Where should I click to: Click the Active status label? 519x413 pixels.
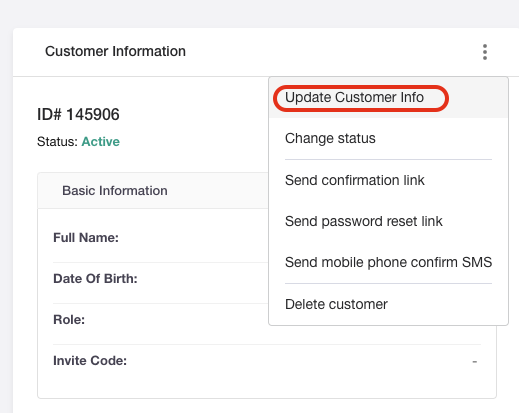click(x=101, y=142)
